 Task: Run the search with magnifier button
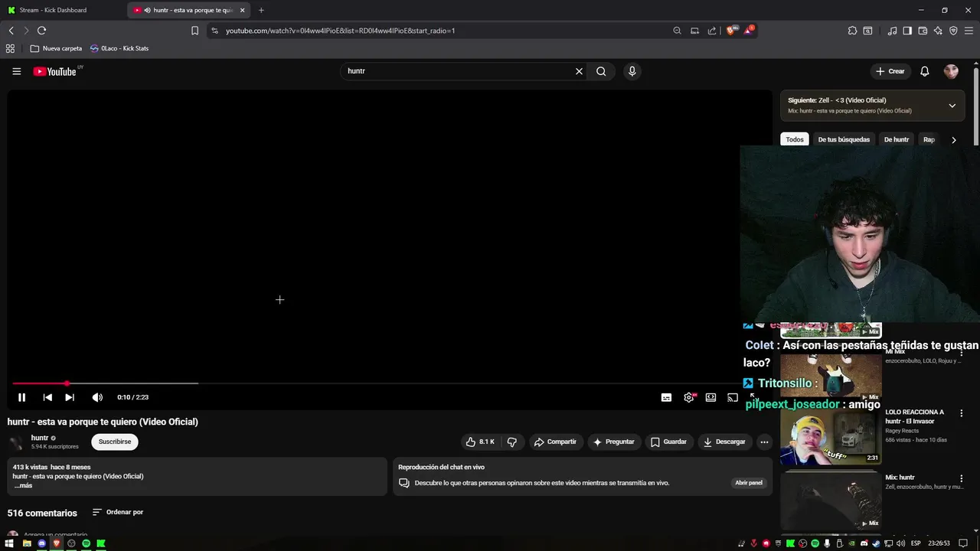tap(601, 71)
